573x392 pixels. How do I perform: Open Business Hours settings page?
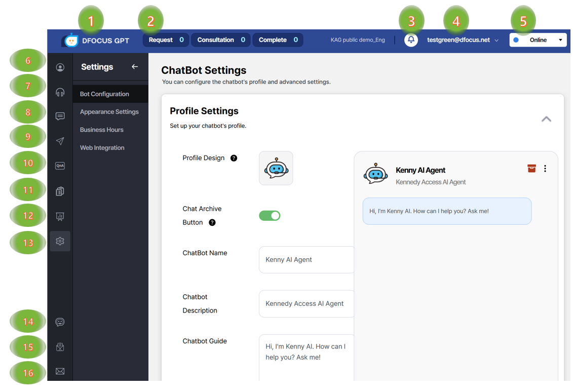click(x=101, y=130)
